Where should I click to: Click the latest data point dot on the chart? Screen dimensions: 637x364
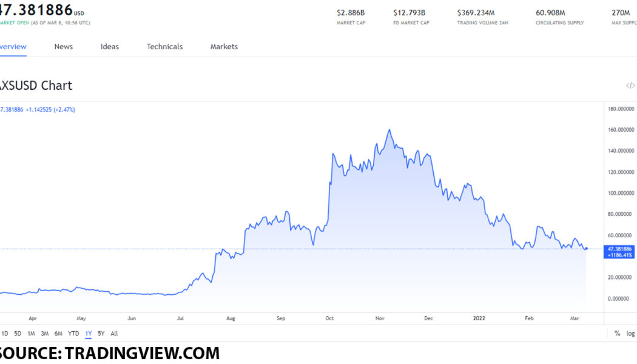[586, 248]
